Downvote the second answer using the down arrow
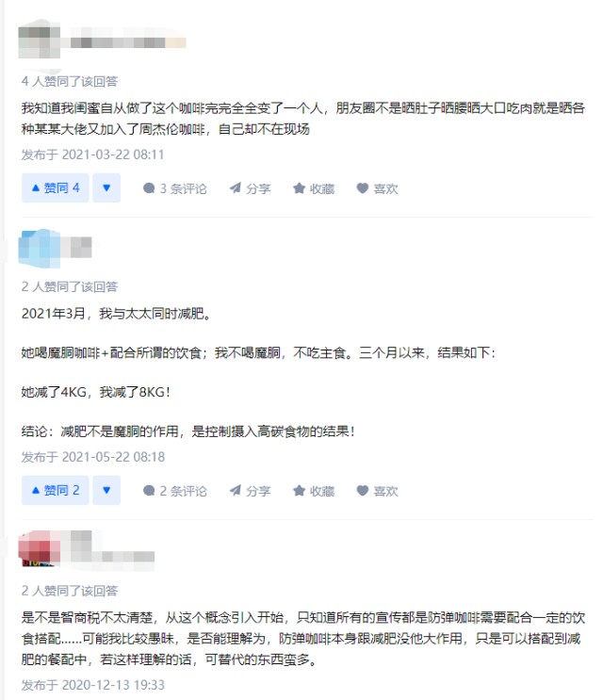This screenshot has width=603, height=700. 106,490
